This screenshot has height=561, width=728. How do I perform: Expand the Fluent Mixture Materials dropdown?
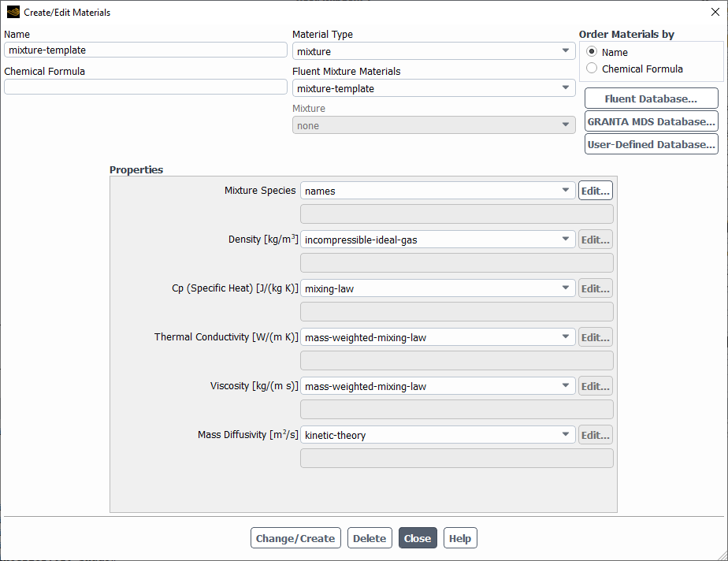click(433, 88)
